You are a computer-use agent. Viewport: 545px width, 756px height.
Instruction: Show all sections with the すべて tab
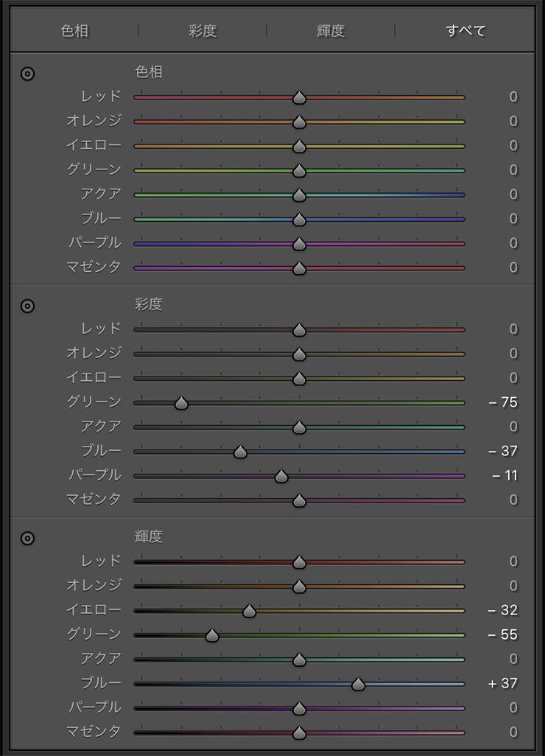click(465, 31)
